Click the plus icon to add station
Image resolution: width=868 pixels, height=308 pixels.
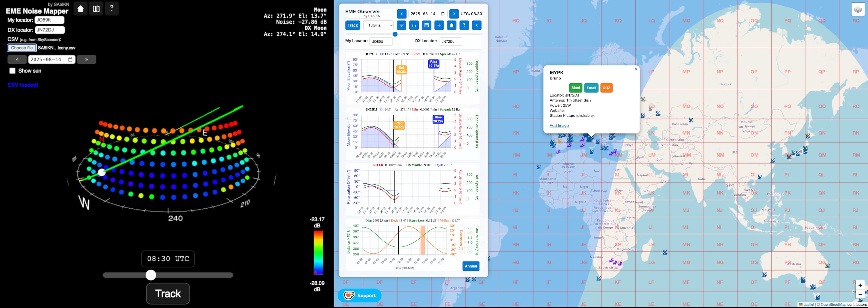(439, 25)
